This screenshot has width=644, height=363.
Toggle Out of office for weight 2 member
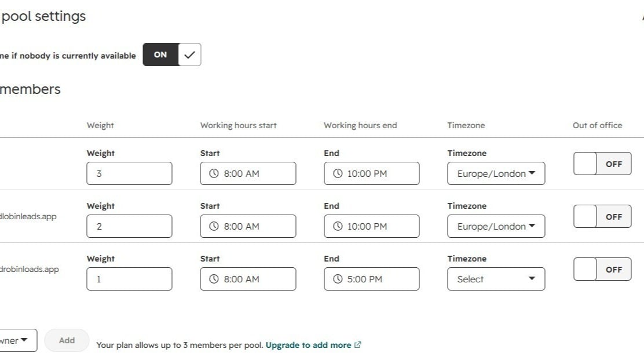click(602, 216)
